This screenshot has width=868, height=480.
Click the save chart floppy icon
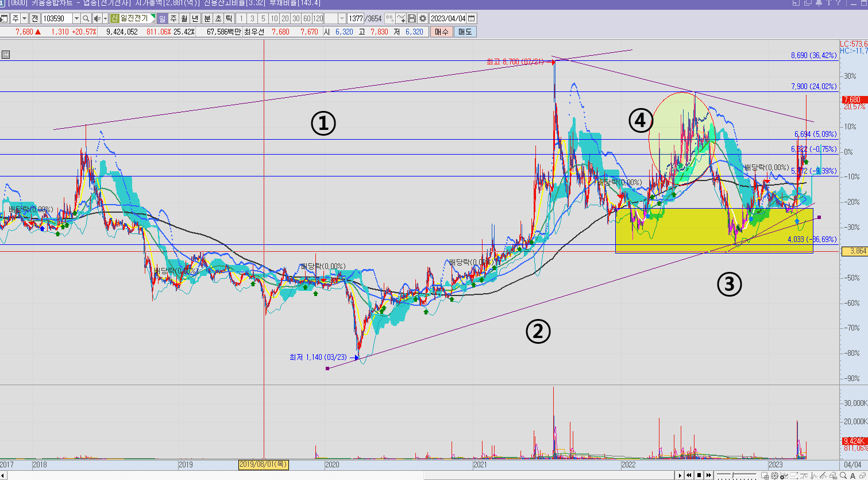pos(412,18)
